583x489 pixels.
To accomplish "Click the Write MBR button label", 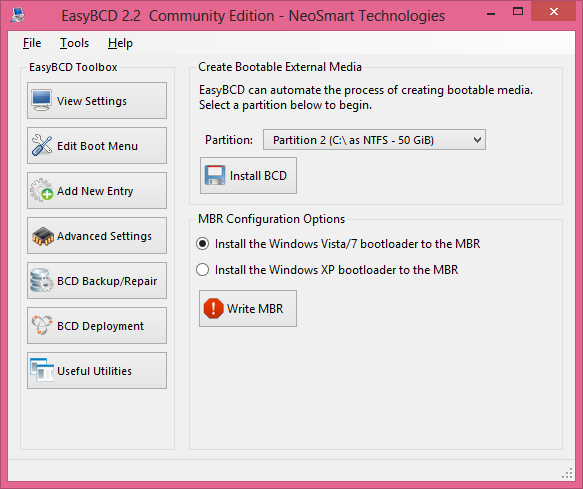I will pyautogui.click(x=255, y=309).
